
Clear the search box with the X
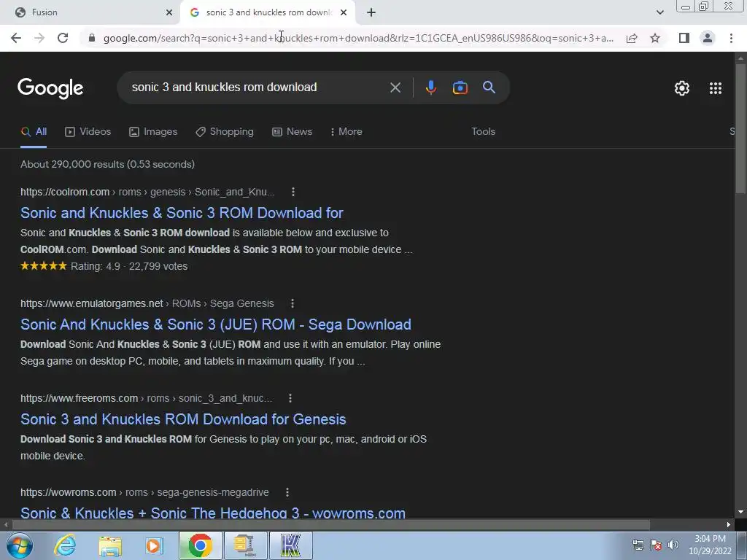[395, 87]
